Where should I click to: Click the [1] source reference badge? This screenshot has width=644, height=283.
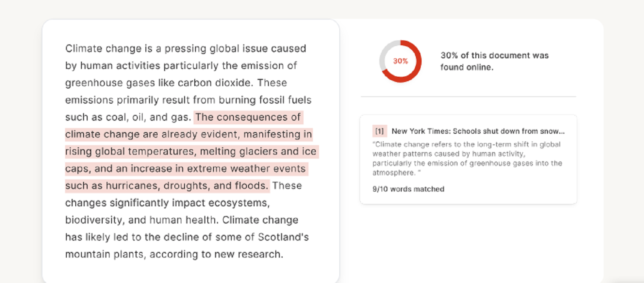379,131
